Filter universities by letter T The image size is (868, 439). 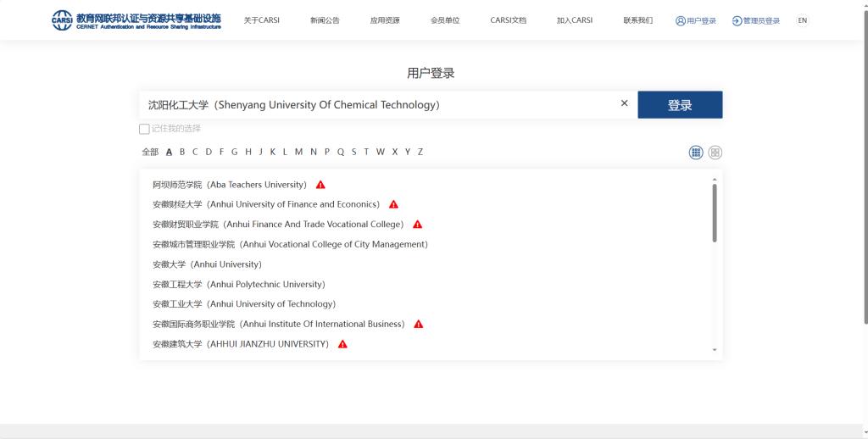pos(366,152)
